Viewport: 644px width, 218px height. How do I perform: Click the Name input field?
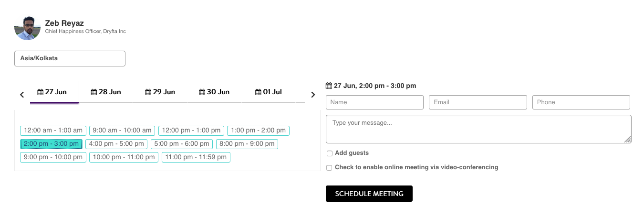coord(374,102)
